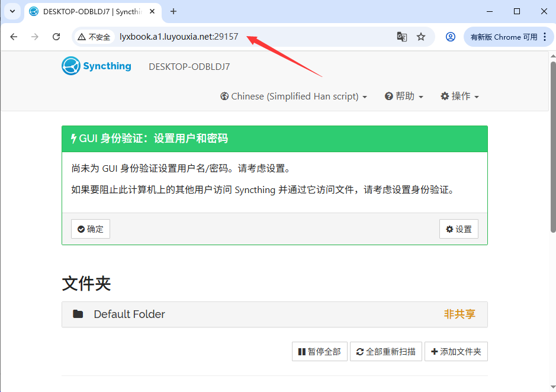This screenshot has height=392, width=556.
Task: Click the 文件夹 section heading
Action: tap(86, 284)
